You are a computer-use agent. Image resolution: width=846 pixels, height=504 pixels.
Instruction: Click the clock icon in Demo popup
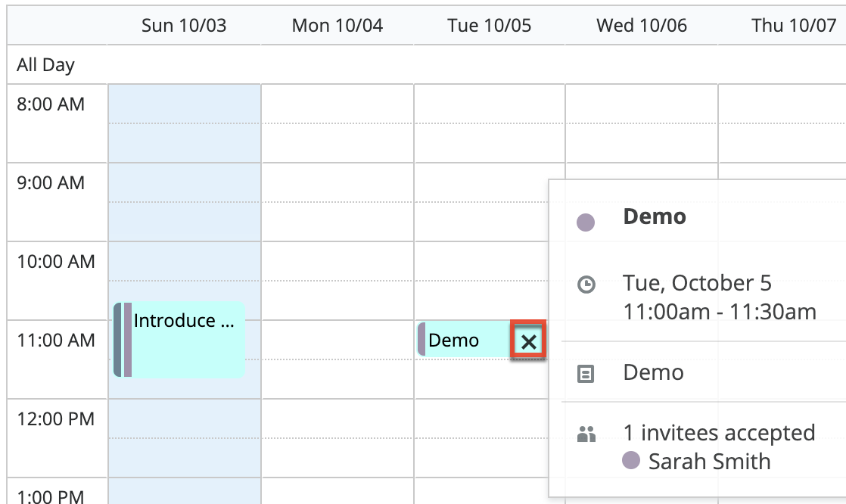click(x=586, y=285)
